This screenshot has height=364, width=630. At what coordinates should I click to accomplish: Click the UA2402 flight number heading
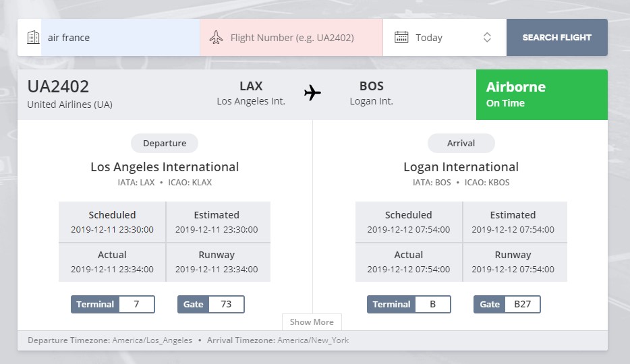coord(58,87)
